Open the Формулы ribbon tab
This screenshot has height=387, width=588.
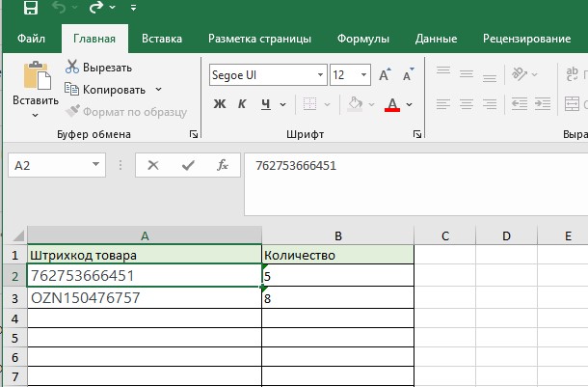[x=362, y=40]
